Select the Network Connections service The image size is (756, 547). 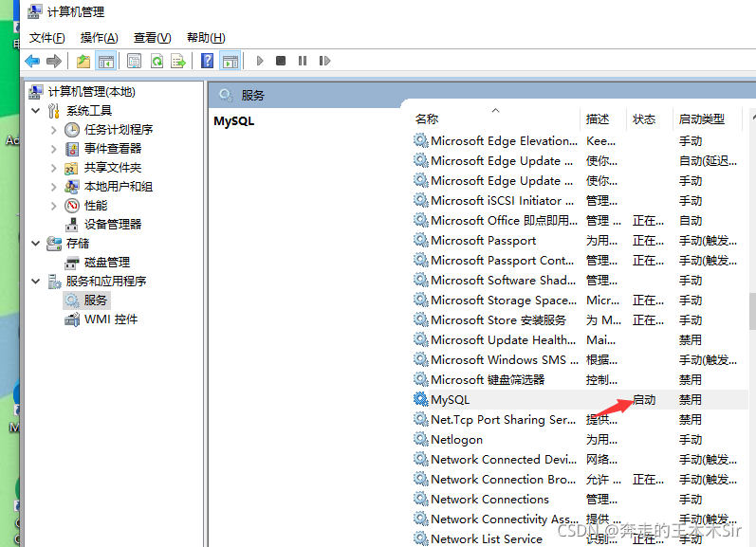coord(580,500)
